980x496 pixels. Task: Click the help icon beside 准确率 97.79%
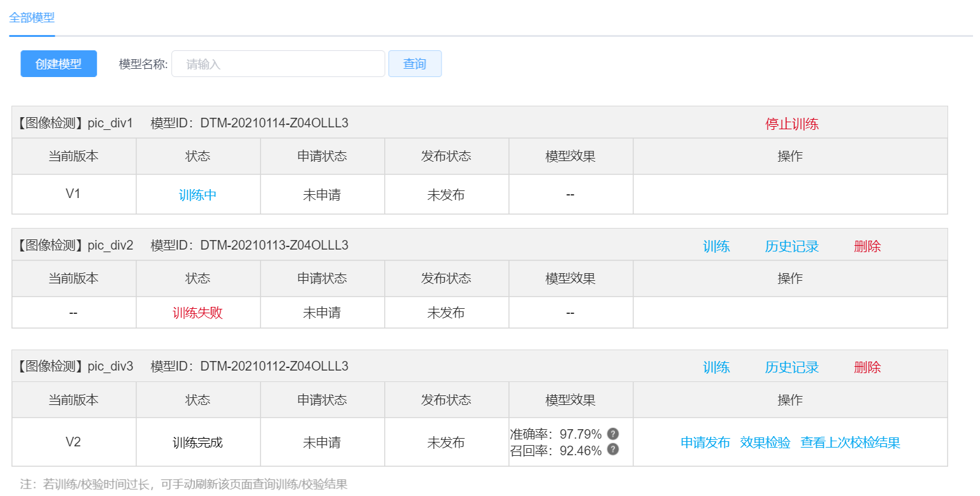coord(612,434)
